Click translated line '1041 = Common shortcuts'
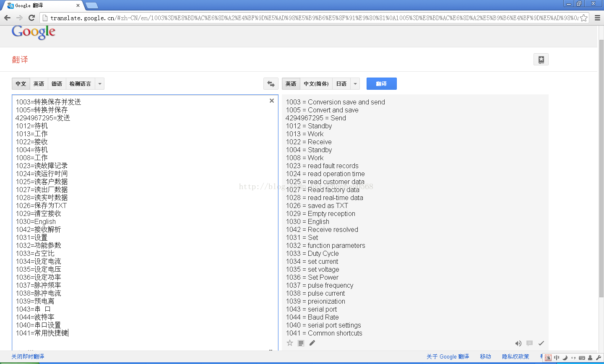The height and width of the screenshot is (364, 604). point(324,333)
